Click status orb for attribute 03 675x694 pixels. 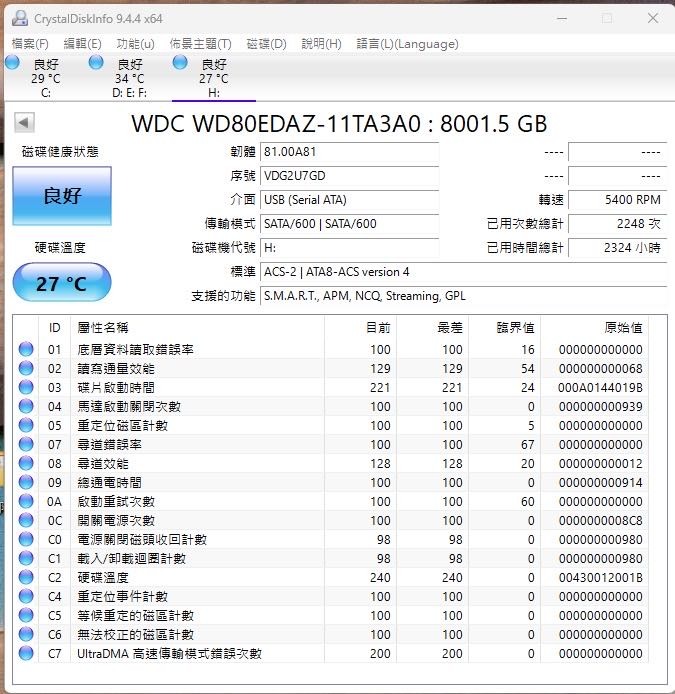point(26,387)
